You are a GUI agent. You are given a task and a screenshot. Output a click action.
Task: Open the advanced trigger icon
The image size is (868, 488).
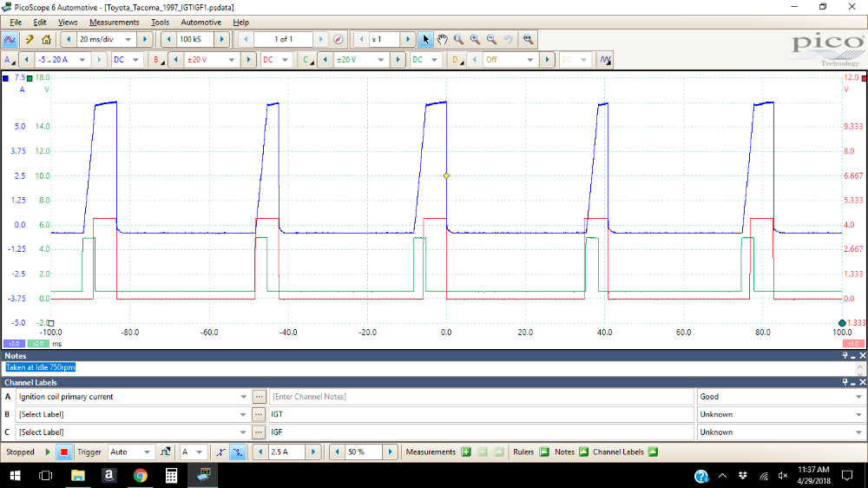pyautogui.click(x=165, y=452)
